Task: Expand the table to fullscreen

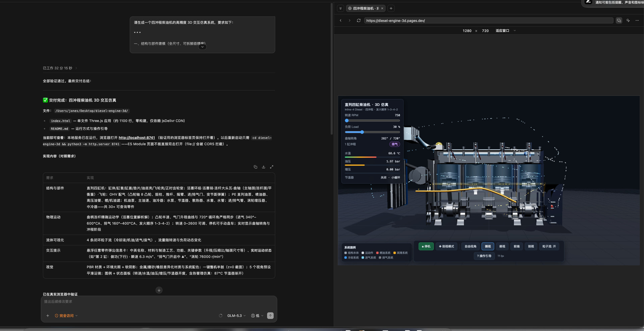Action: [272, 167]
